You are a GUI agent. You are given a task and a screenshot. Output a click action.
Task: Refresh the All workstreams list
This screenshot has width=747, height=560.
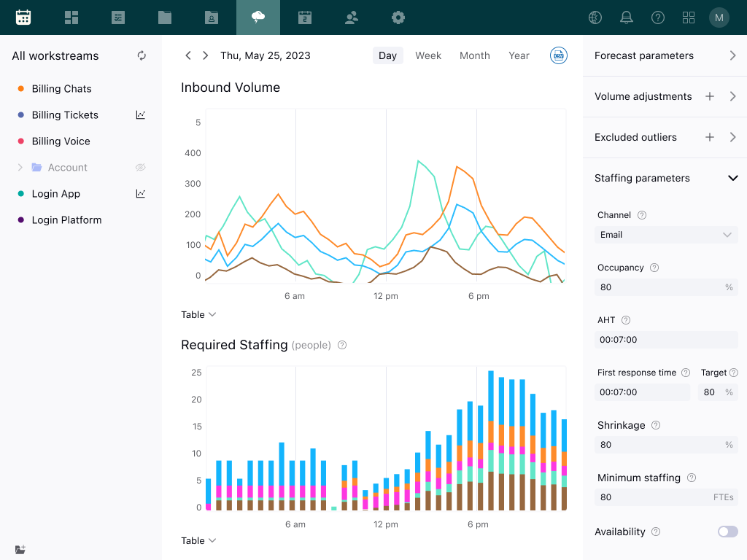coord(142,55)
